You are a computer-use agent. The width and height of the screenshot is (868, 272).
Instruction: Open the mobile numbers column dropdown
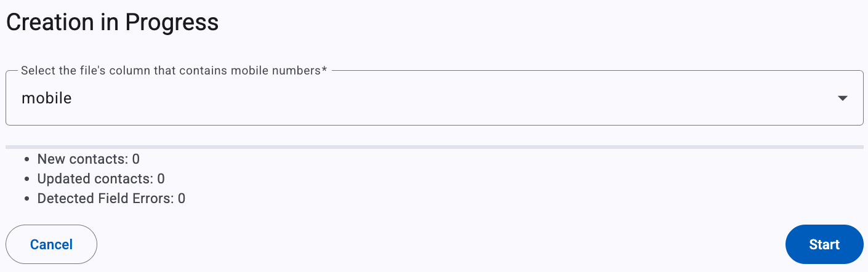[434, 98]
